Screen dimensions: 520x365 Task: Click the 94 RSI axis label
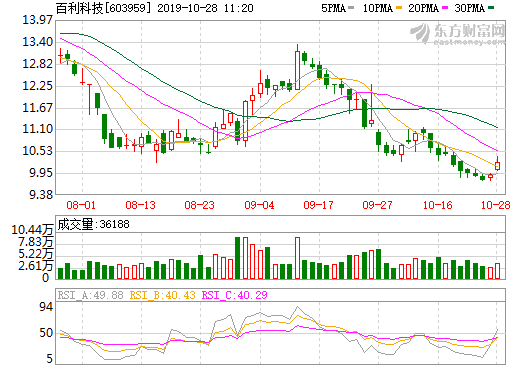point(46,307)
